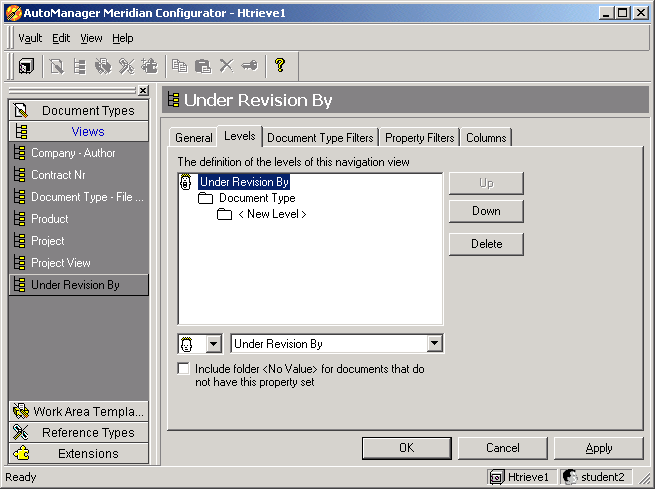The image size is (655, 489).
Task: Click the folder icon of Document Type level
Action: pyautogui.click(x=206, y=198)
